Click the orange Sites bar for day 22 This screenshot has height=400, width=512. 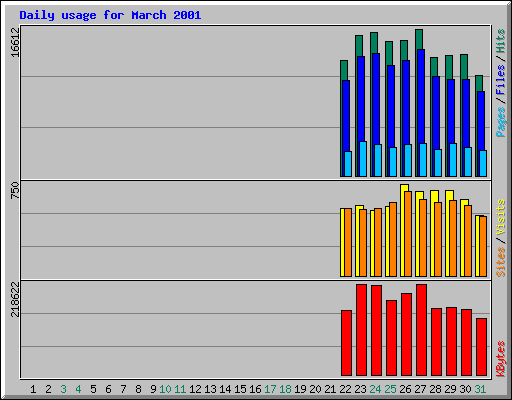point(348,243)
